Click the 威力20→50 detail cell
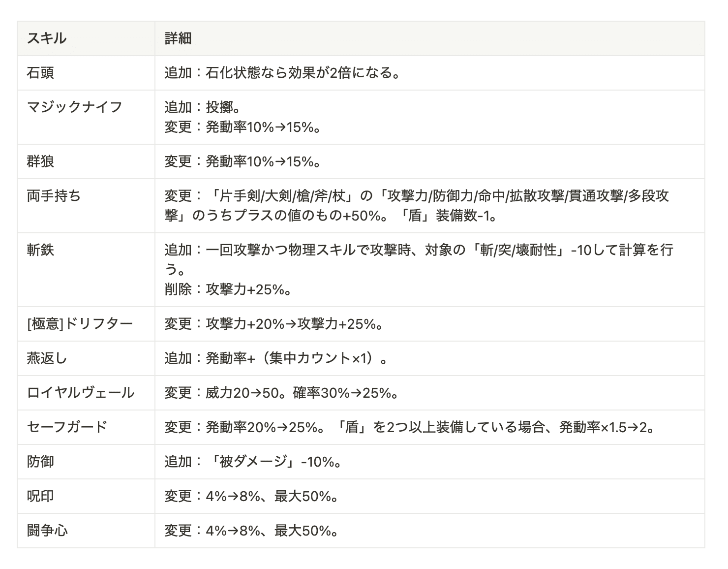Viewport: 728px width, 569px height. click(429, 393)
